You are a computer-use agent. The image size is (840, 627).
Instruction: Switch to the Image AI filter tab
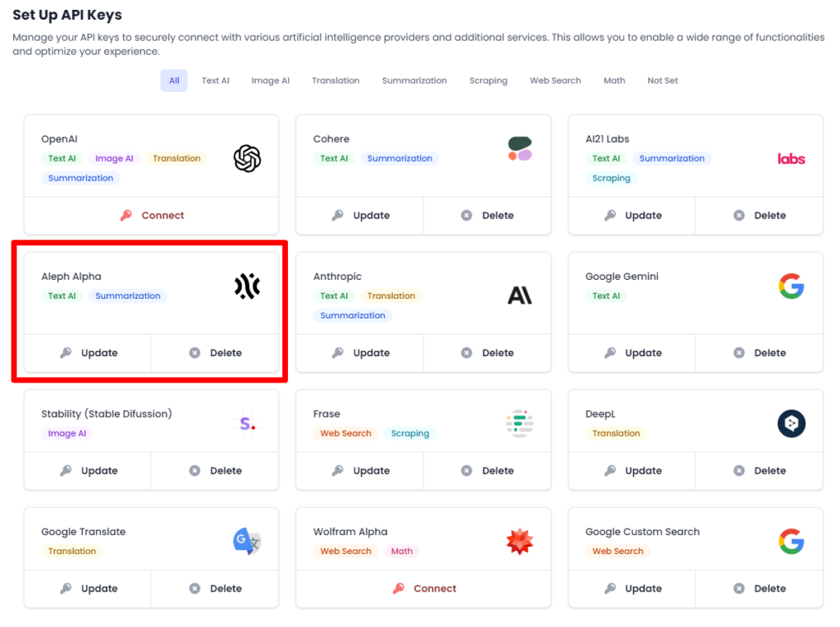[270, 80]
